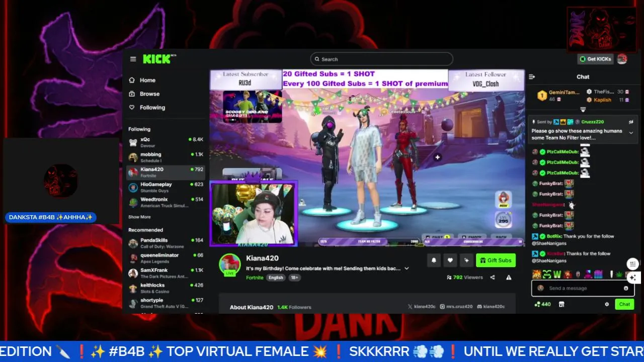This screenshot has height=362, width=644.
Task: Click the share icon near Viewers
Action: pyautogui.click(x=493, y=277)
